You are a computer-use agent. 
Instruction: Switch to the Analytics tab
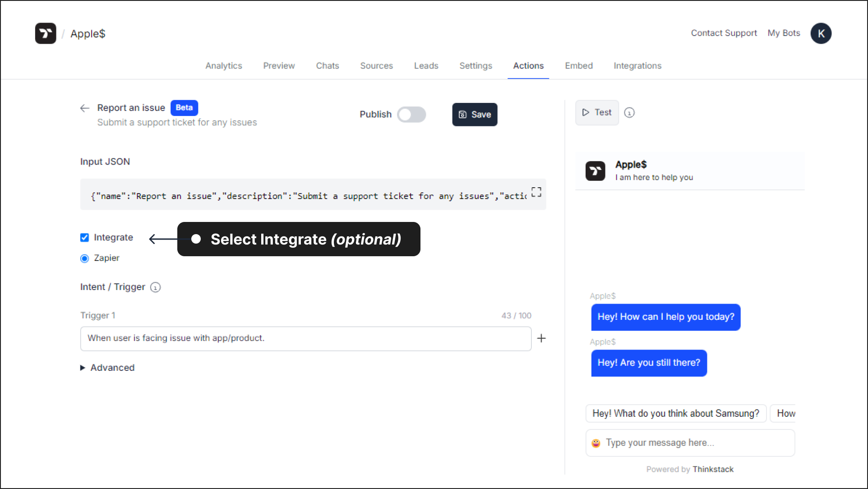tap(224, 65)
